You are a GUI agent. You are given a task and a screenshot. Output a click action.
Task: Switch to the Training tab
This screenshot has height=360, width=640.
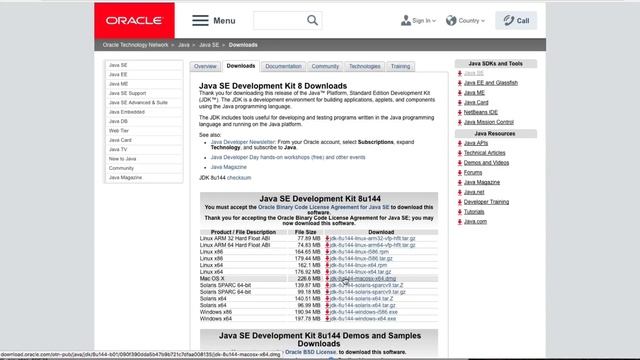tap(400, 66)
